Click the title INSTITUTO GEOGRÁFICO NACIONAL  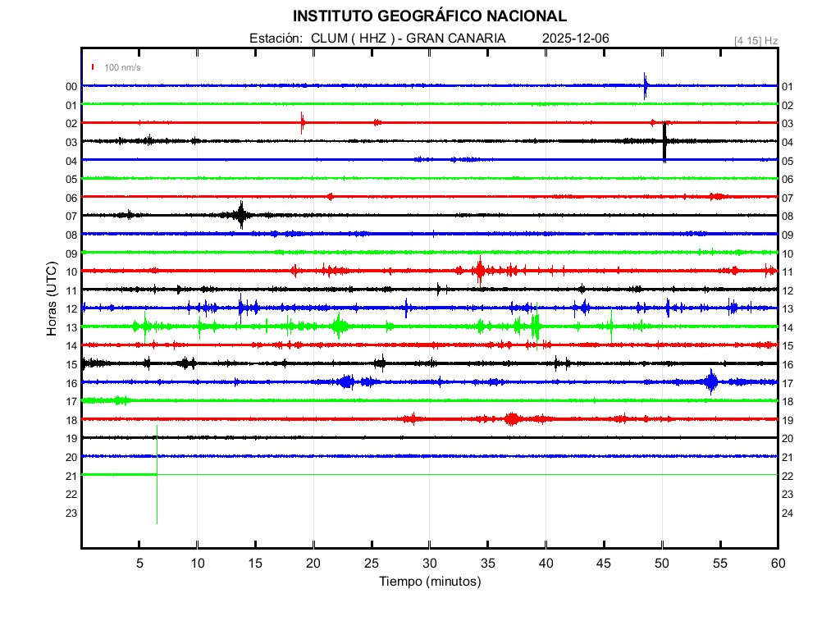pos(430,16)
